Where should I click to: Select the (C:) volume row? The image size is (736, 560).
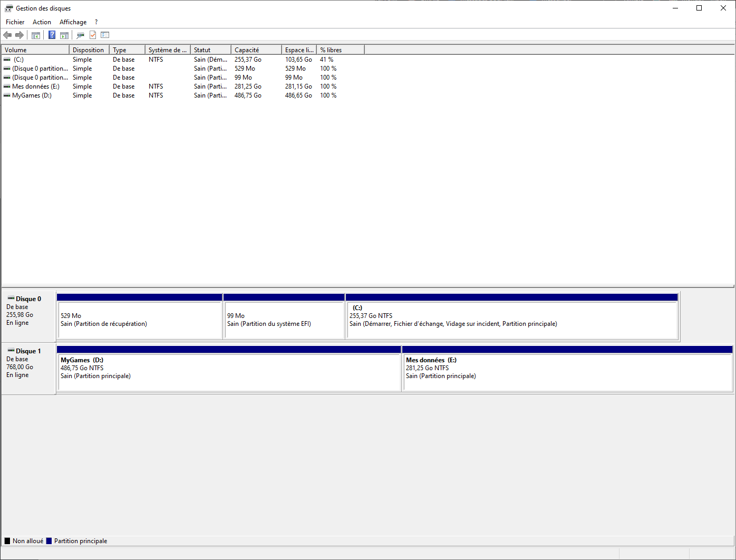[183, 60]
